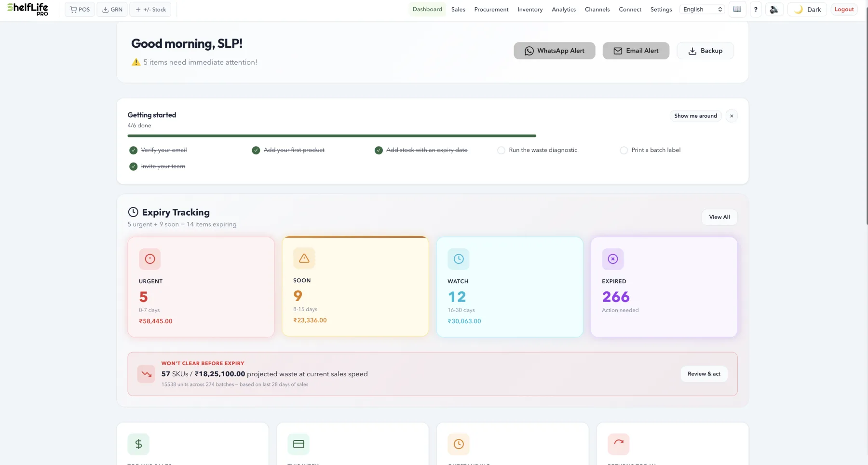Send a WhatsApp Alert
This screenshot has height=465, width=868.
pyautogui.click(x=555, y=51)
